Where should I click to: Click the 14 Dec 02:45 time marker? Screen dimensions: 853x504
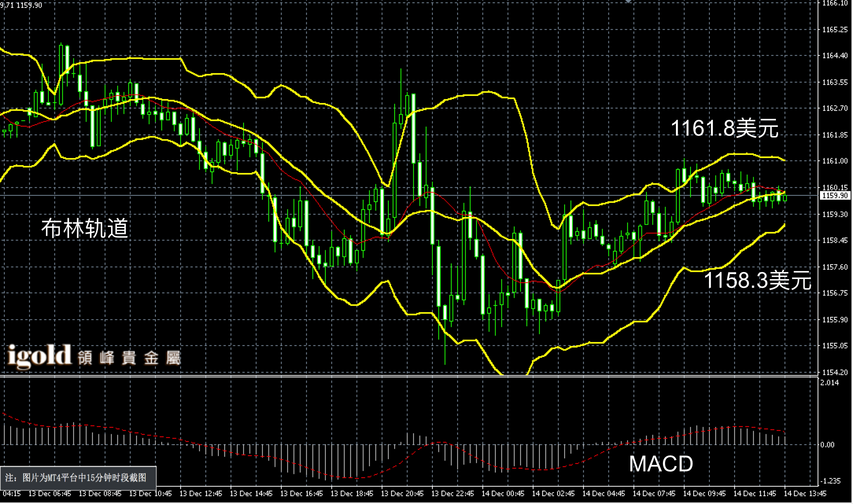click(553, 493)
